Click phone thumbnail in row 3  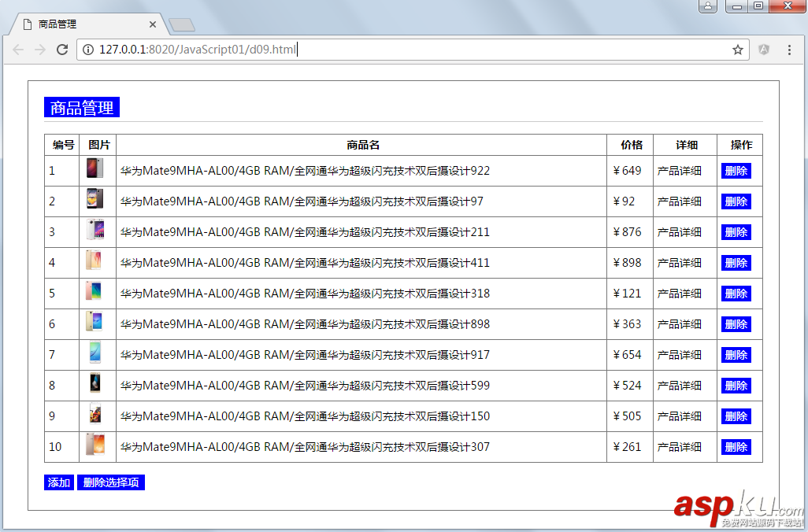tap(95, 230)
